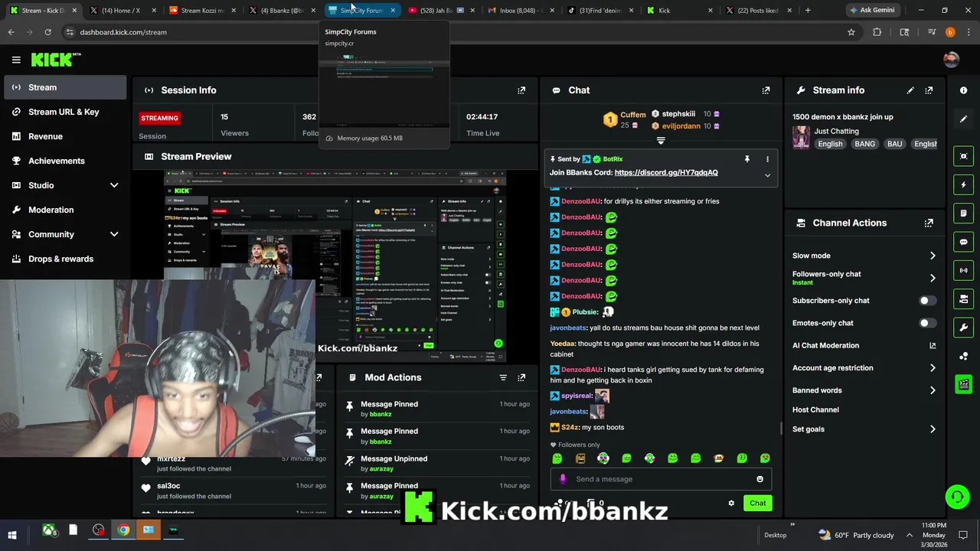
Task: Click the BANG tag in Stream info
Action: pyautogui.click(x=864, y=144)
